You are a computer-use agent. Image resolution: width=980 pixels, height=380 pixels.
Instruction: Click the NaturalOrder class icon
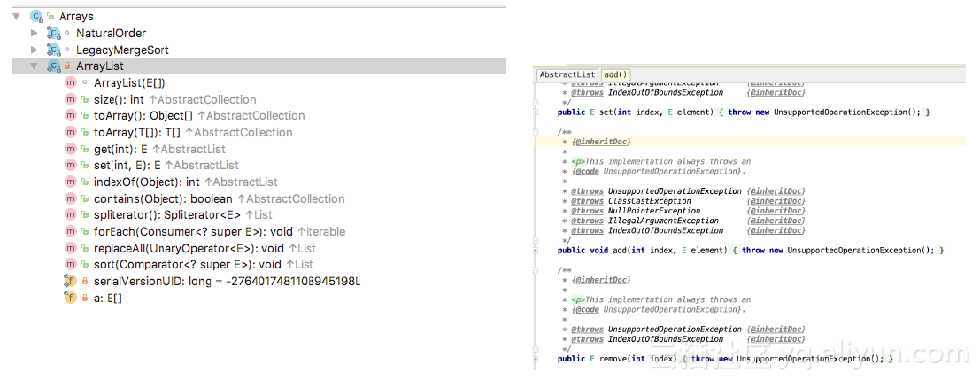[53, 33]
